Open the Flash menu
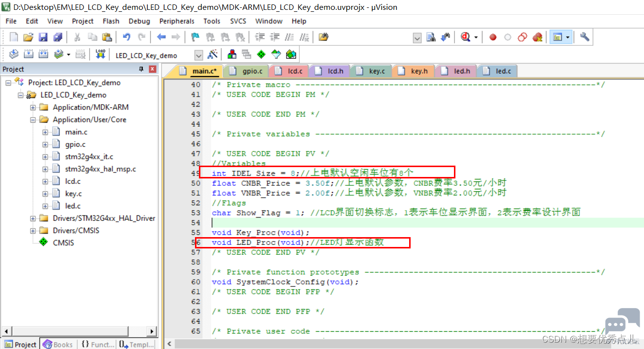Screen dimensions: 644x349 [111, 21]
